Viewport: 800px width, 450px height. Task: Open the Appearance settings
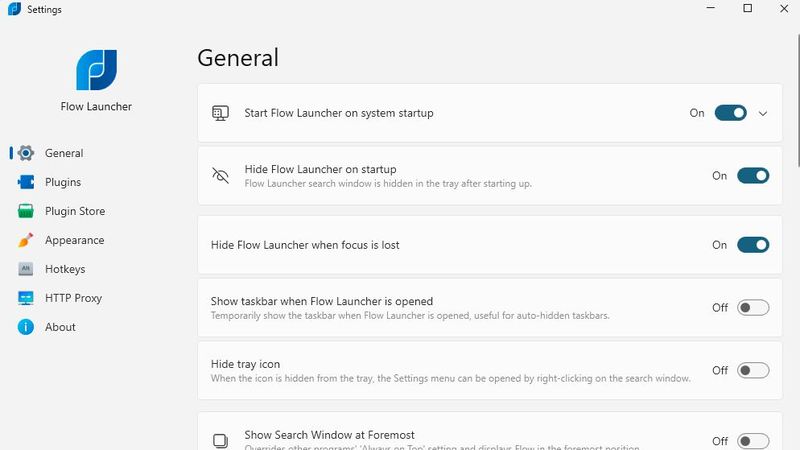[74, 240]
